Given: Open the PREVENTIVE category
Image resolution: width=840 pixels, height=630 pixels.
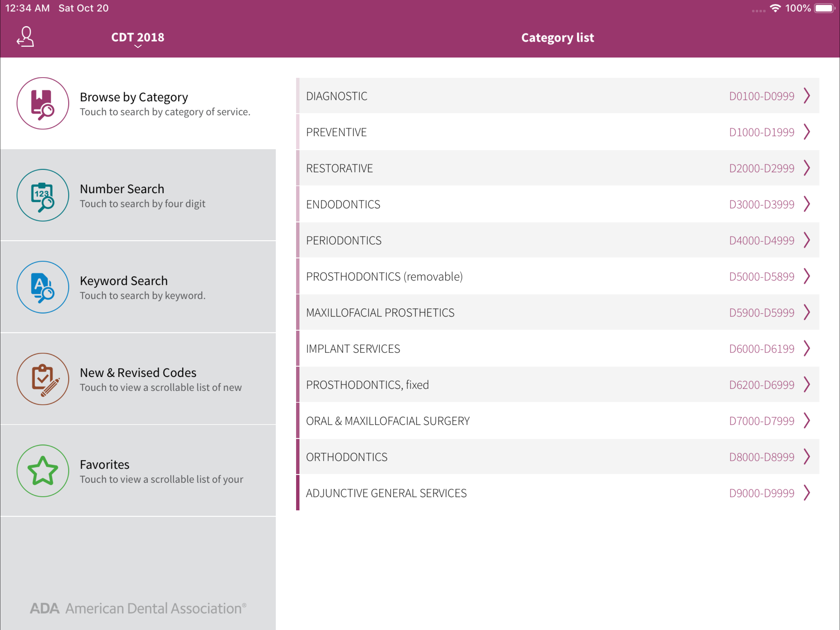Looking at the screenshot, I should point(558,132).
